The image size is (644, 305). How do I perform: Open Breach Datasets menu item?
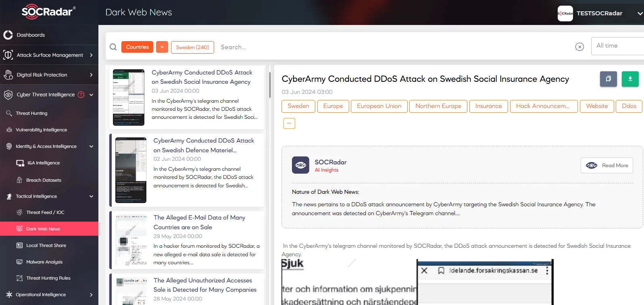coord(44,180)
